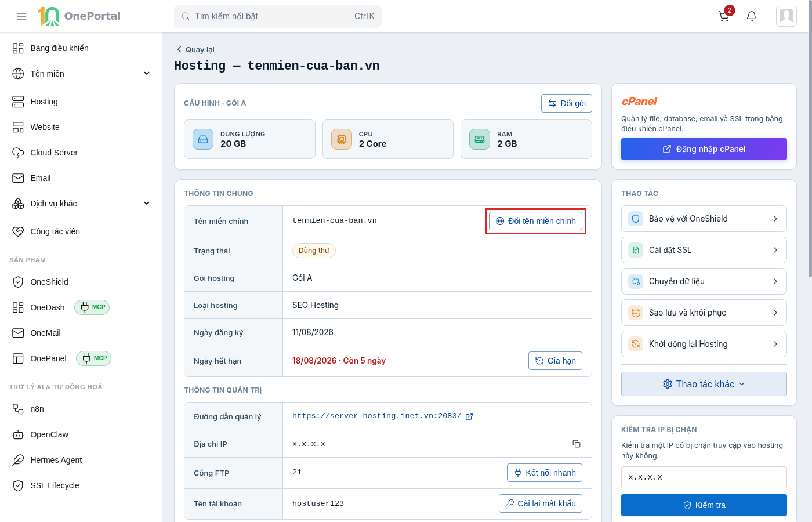
Task: Click the Kết nối nhanh FTP button
Action: (545, 473)
